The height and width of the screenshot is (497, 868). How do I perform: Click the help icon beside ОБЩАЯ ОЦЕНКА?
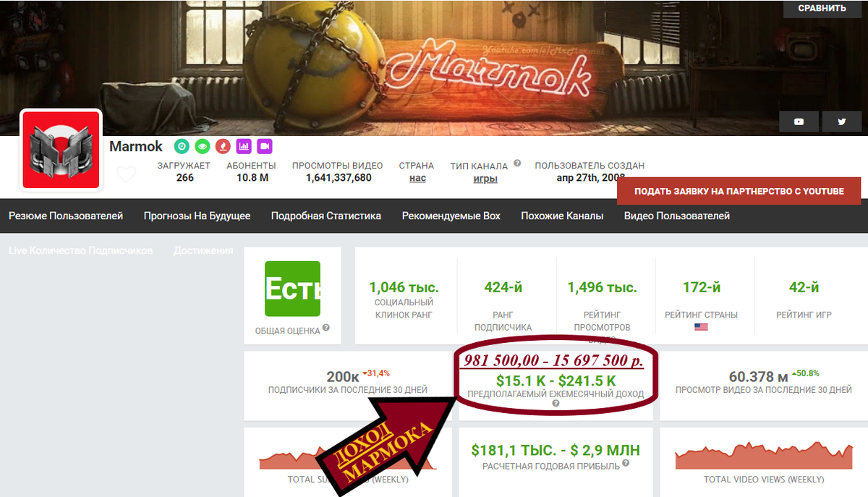click(x=326, y=328)
